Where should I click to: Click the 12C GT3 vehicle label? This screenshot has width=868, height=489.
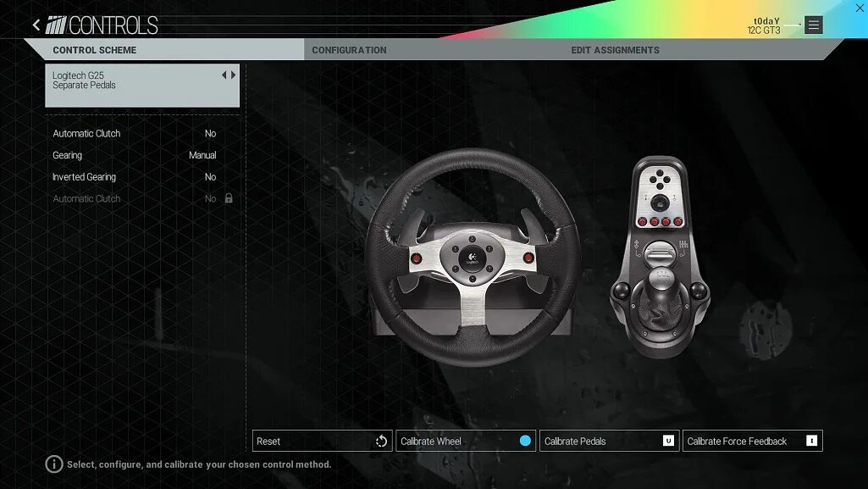(764, 31)
